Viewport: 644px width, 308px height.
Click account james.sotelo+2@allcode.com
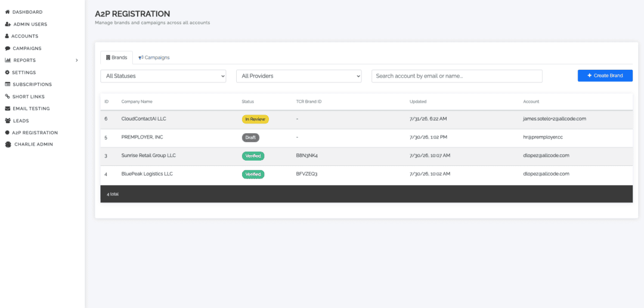click(x=555, y=118)
